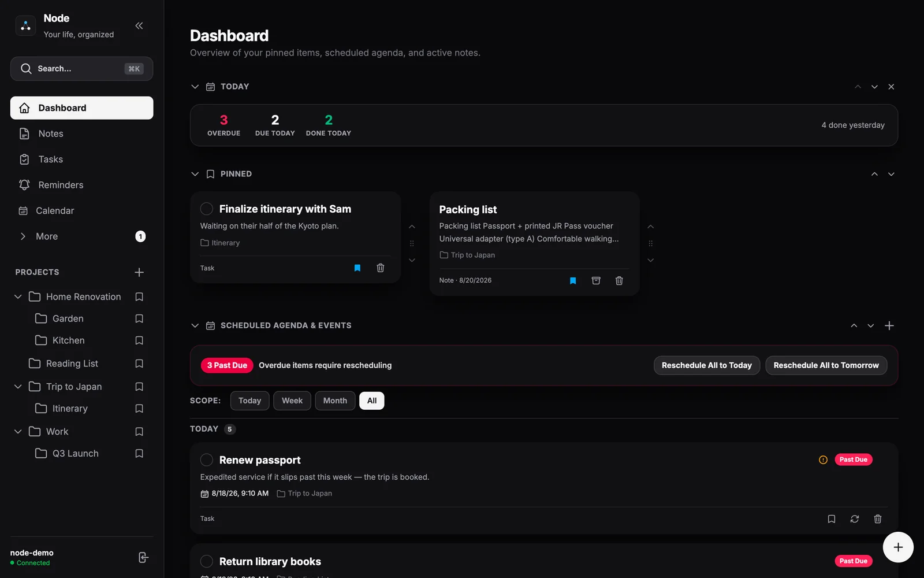
Task: Open the Q3 Launch project folder
Action: click(x=75, y=454)
